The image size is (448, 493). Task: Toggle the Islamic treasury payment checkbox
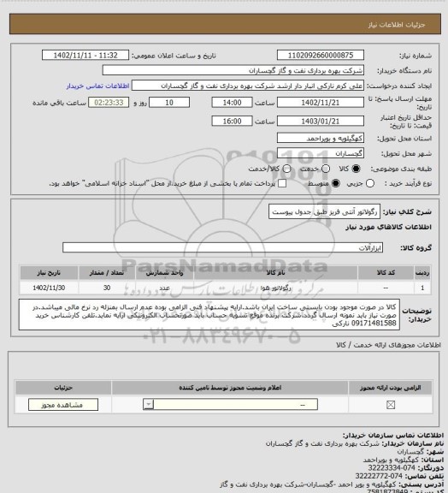tap(282, 183)
